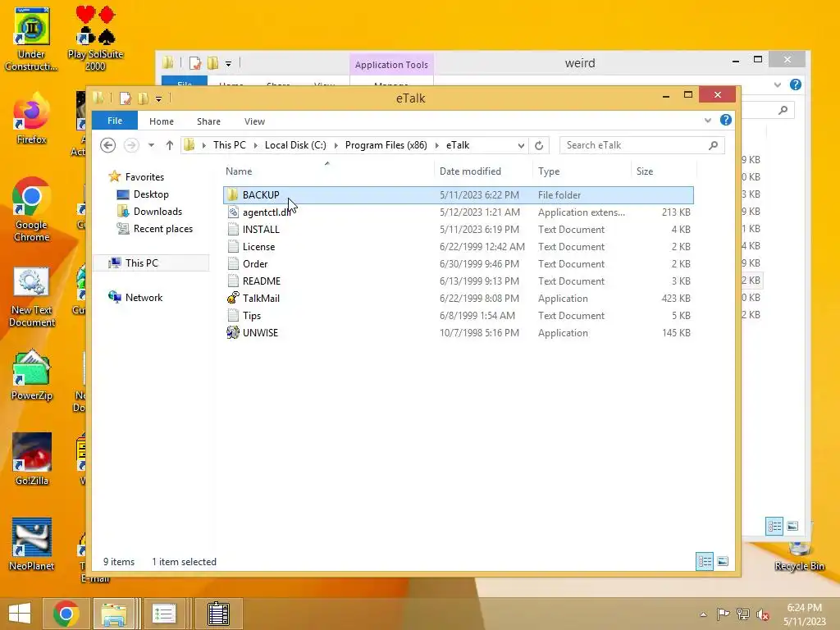Select This PC in navigation pane
The height and width of the screenshot is (630, 840).
click(x=141, y=263)
